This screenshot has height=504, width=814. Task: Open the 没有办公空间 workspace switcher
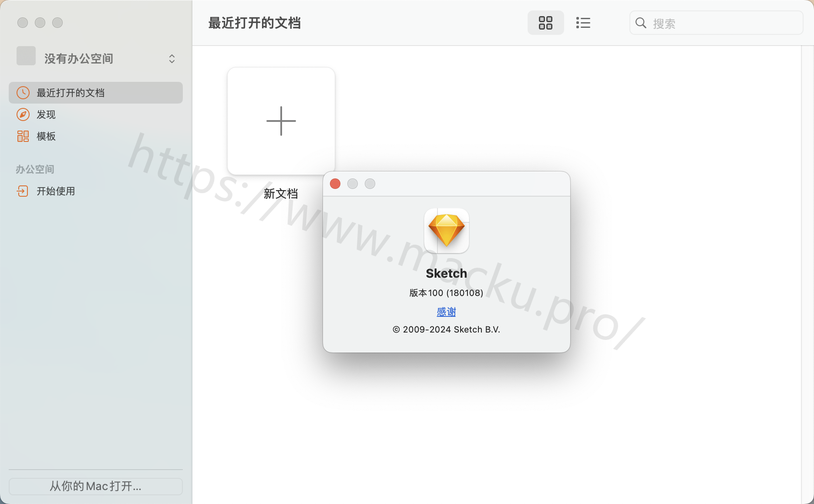[x=96, y=58]
